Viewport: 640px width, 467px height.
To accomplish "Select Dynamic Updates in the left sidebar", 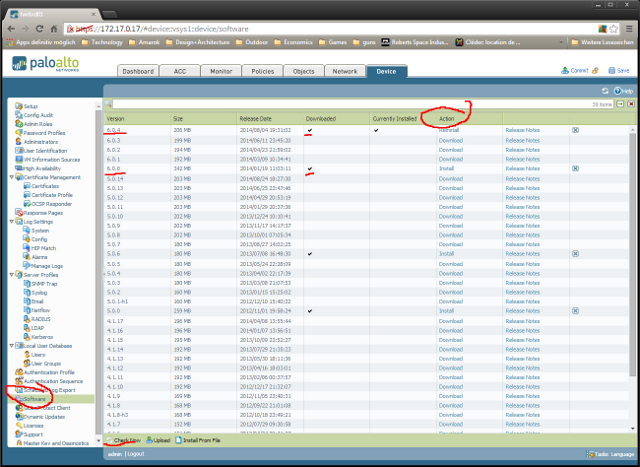I will point(44,416).
